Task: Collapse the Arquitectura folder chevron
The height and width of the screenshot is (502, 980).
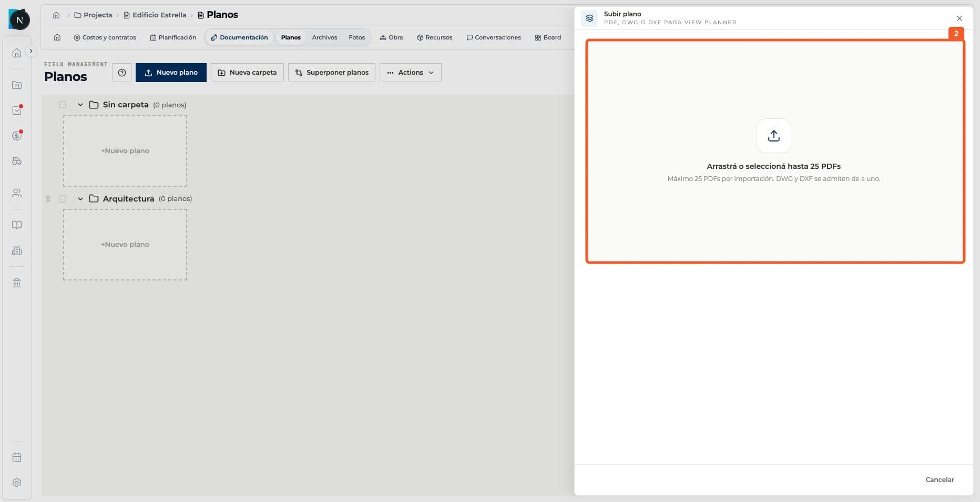Action: (80, 199)
